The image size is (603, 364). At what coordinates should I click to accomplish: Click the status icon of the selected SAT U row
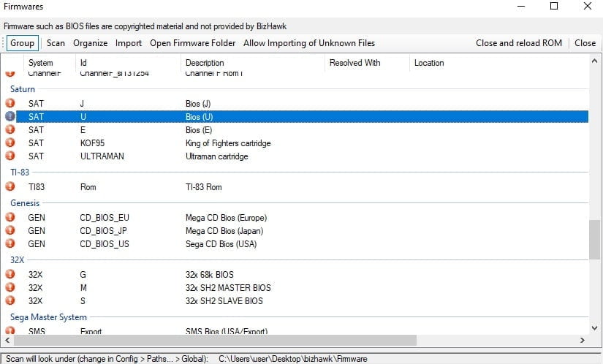point(10,116)
